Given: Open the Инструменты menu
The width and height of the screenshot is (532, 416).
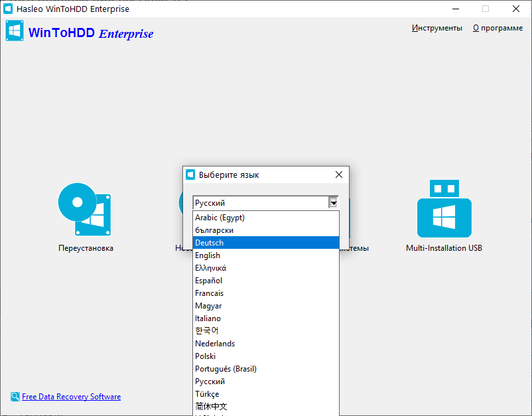Looking at the screenshot, I should (437, 28).
